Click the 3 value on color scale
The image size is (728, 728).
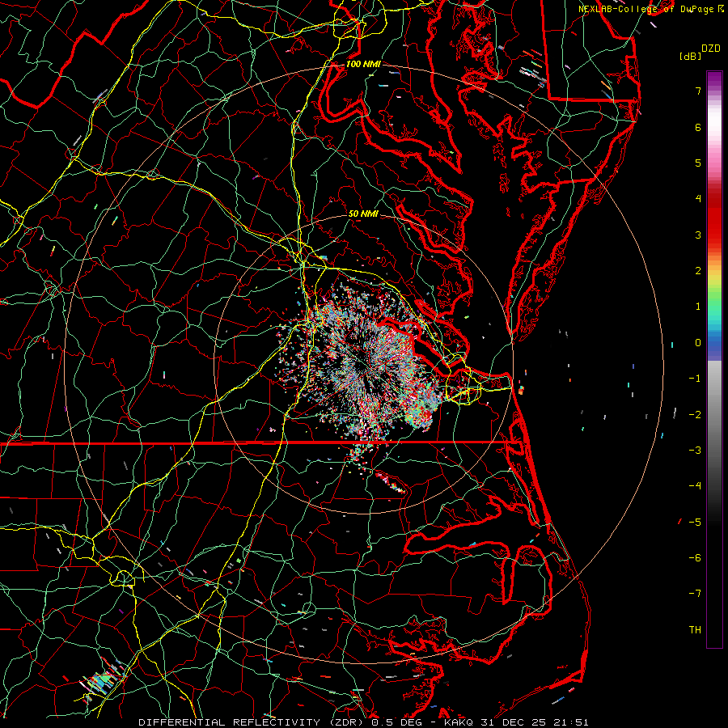698,235
